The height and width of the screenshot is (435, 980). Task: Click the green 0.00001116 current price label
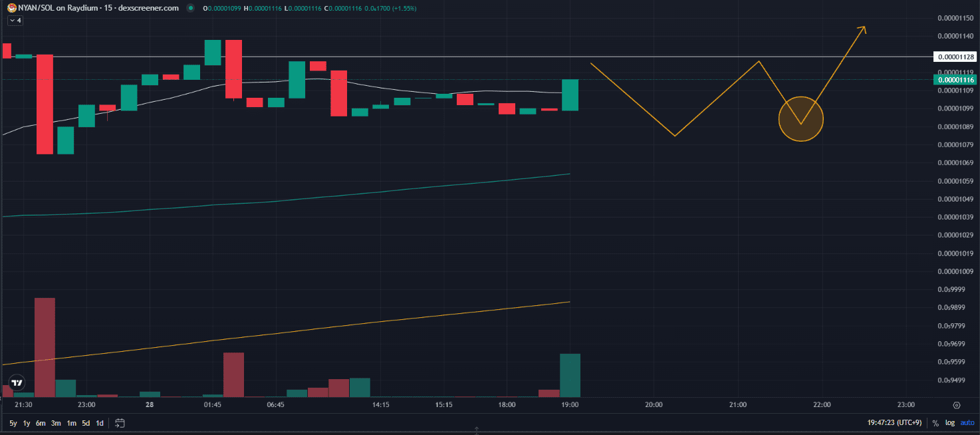coord(955,80)
